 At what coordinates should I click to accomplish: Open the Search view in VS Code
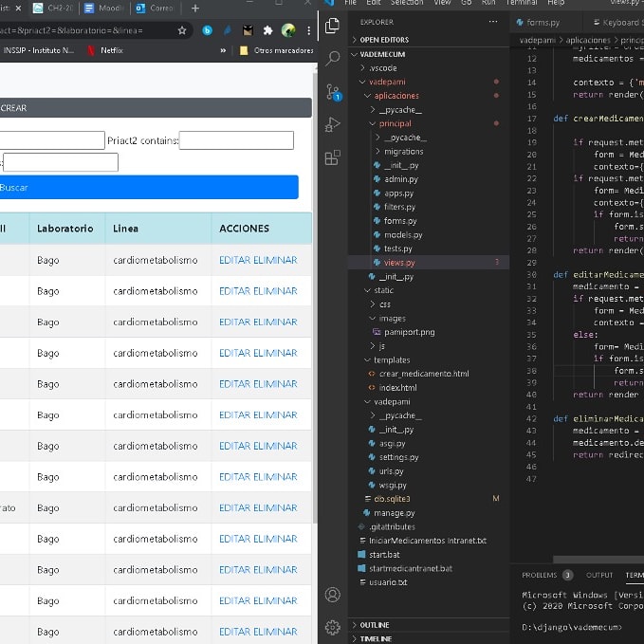pos(332,58)
